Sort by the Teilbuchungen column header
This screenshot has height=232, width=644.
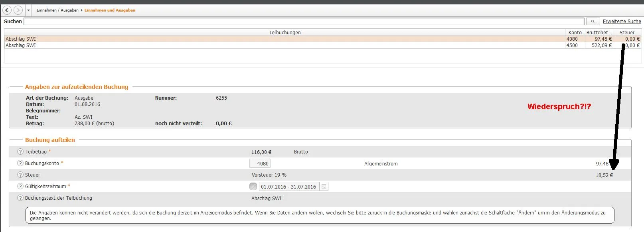click(284, 33)
